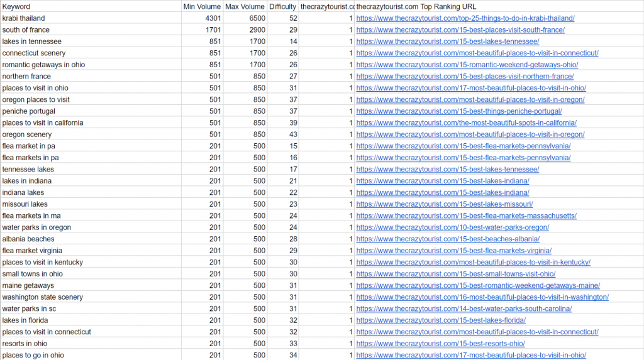Open the 14-best-water-parks-south-carolina link
Image resolution: width=644 pixels, height=360 pixels.
(464, 308)
